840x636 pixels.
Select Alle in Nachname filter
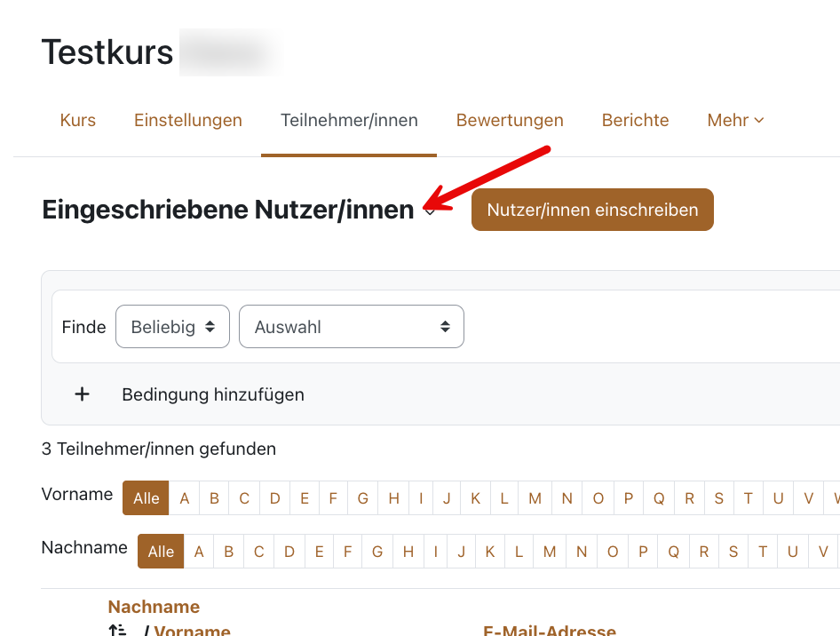[161, 552]
